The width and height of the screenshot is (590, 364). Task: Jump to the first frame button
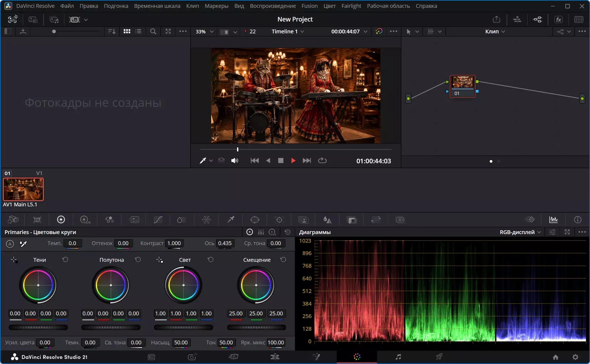[x=254, y=161]
